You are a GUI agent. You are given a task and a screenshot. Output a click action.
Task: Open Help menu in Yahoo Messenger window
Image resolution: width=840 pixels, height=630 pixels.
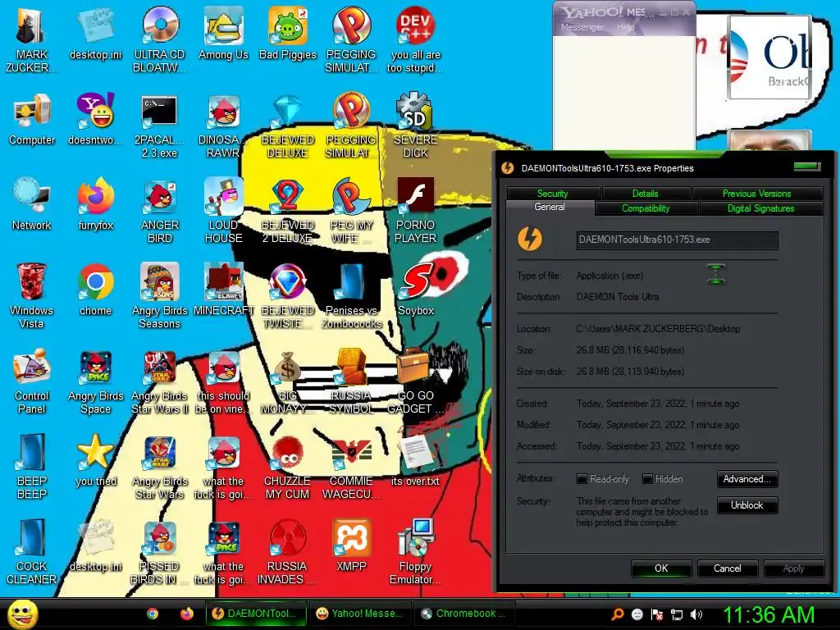pos(625,27)
